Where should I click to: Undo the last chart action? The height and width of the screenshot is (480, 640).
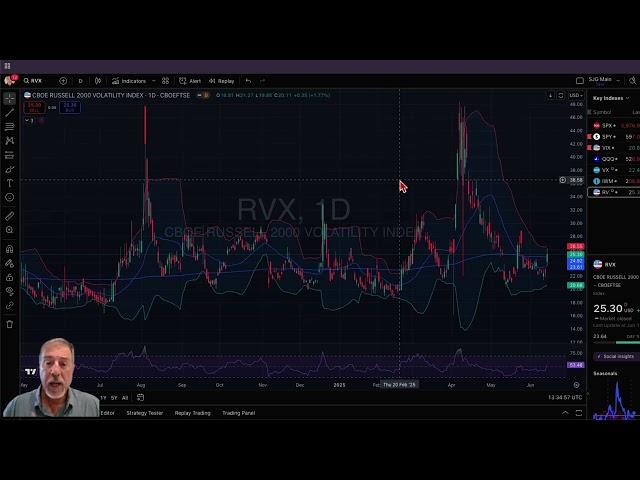(x=248, y=81)
